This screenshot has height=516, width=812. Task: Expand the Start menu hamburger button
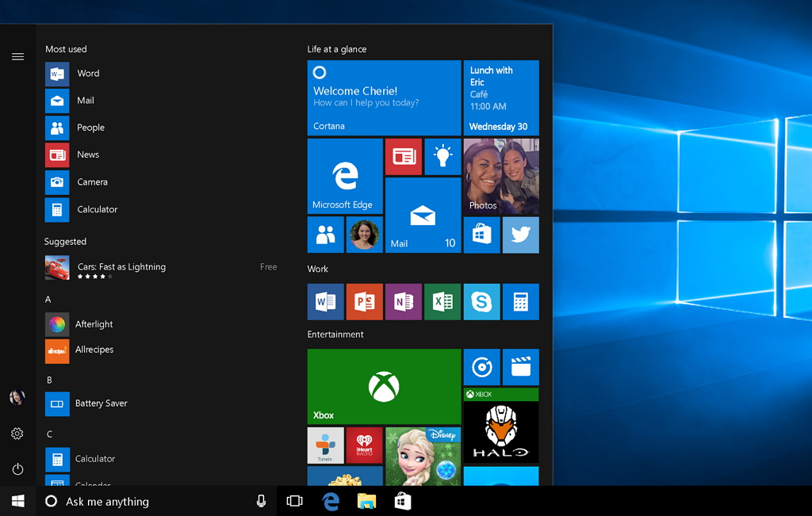click(x=17, y=56)
